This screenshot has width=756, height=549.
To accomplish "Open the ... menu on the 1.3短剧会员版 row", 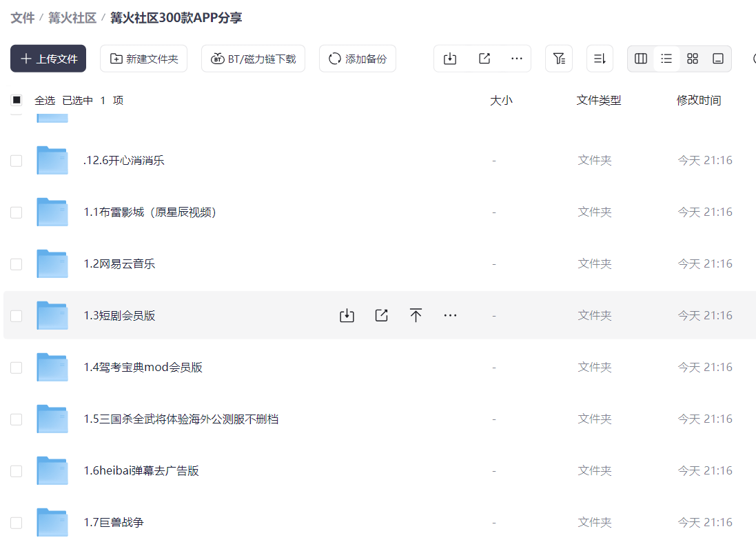I will pos(450,315).
